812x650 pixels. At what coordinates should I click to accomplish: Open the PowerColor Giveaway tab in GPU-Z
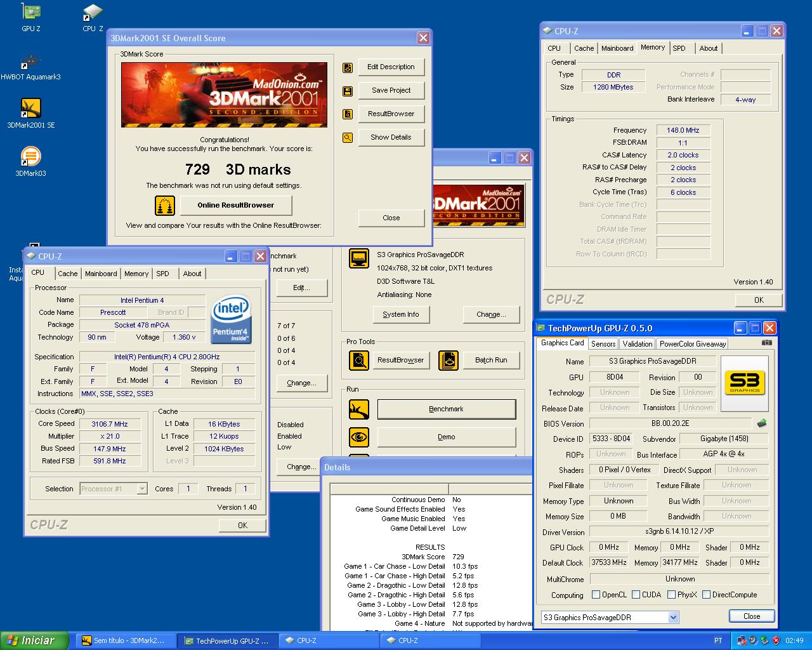click(x=693, y=344)
